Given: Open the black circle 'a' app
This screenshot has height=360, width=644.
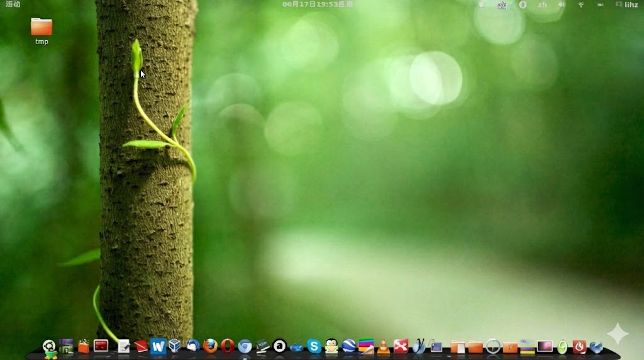Looking at the screenshot, I should point(280,346).
